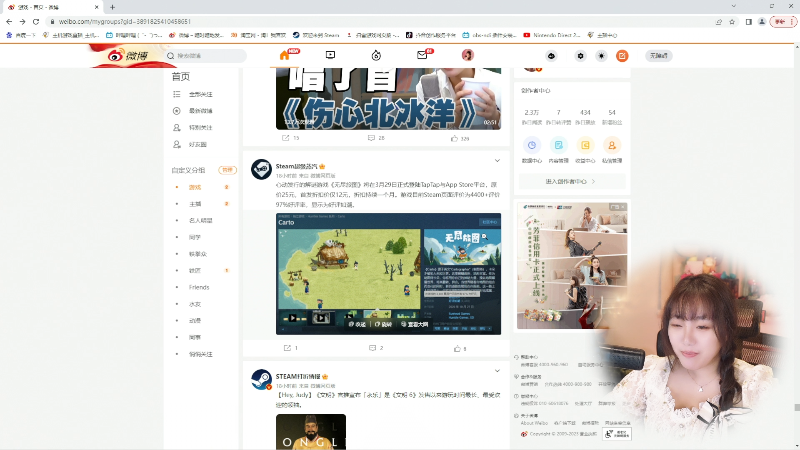Viewport: 800px width, 450px height.
Task: Open STEAM打折情报 author avatar
Action: tap(261, 380)
